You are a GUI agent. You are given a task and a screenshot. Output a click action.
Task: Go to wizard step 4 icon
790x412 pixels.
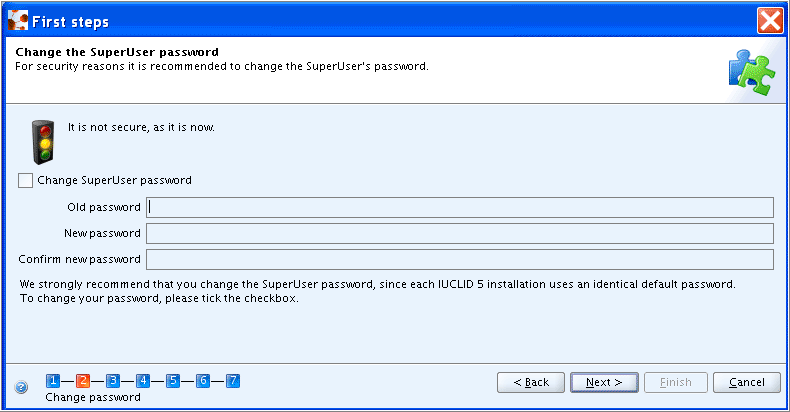click(143, 381)
